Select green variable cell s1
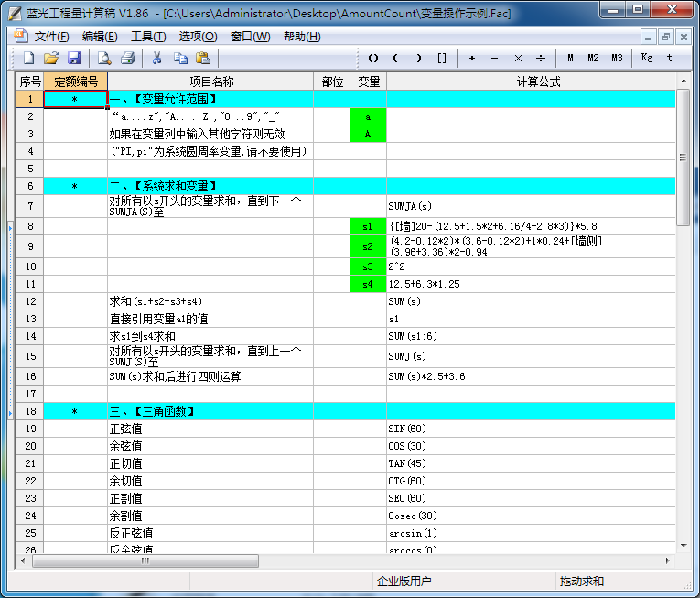 [369, 226]
